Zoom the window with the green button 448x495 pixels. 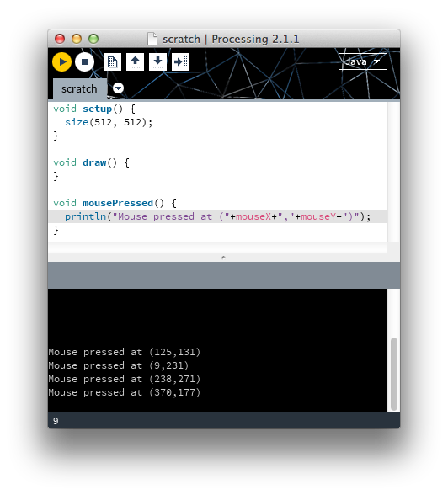click(x=93, y=39)
